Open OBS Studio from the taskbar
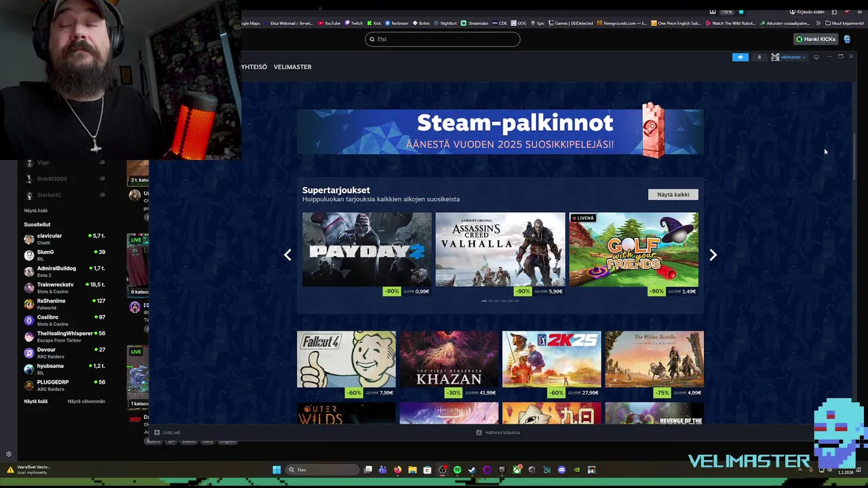Screen dimensions: 868x488 (x=442, y=470)
